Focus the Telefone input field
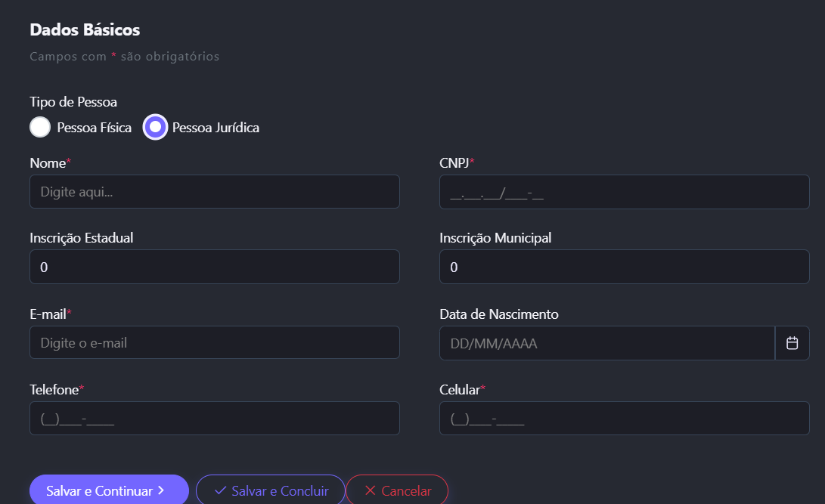825x504 pixels. tap(214, 418)
